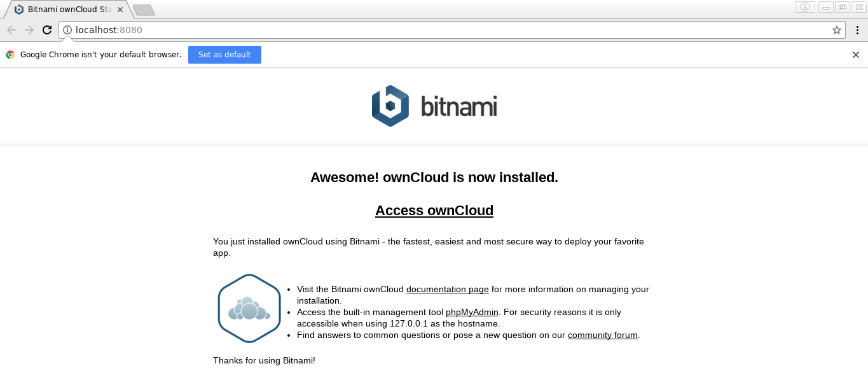Reload the page with the refresh icon
The width and height of the screenshot is (868, 380).
pyautogui.click(x=47, y=30)
